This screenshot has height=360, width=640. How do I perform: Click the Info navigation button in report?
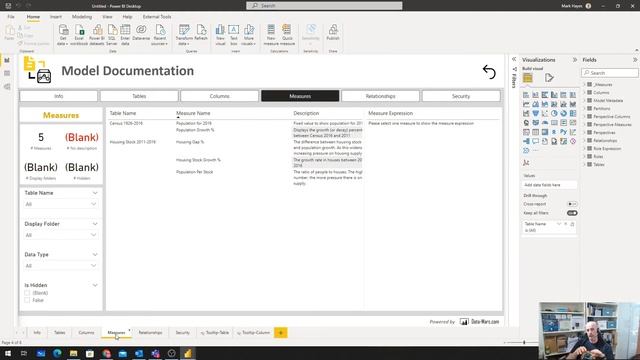(59, 96)
